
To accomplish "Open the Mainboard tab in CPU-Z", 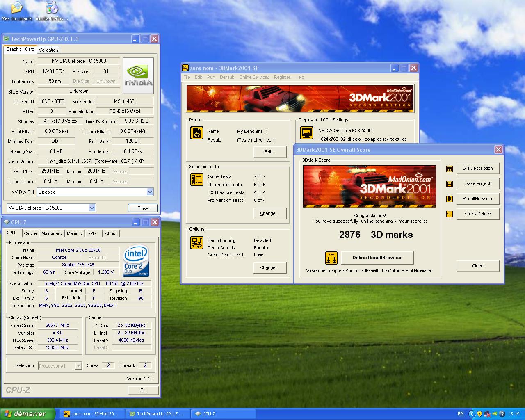I will click(x=52, y=233).
